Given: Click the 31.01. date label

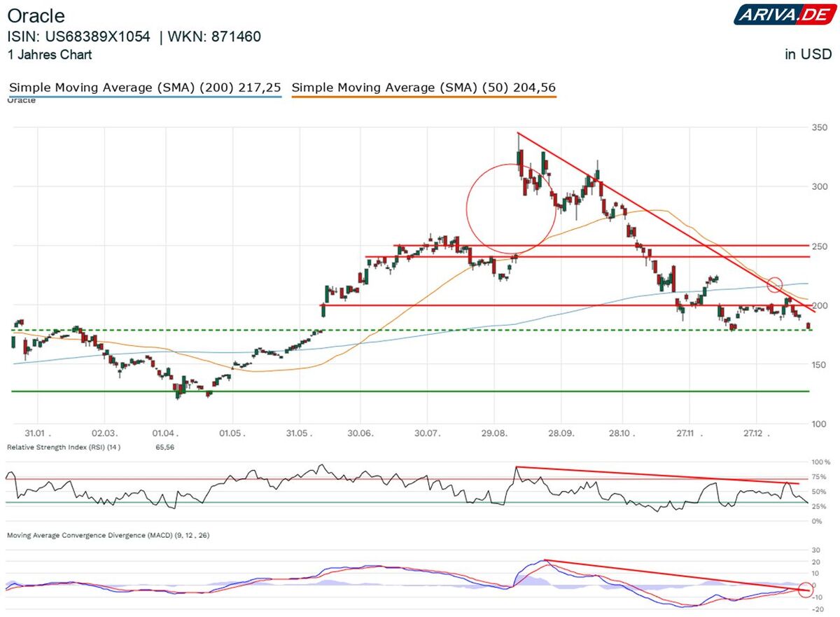Looking at the screenshot, I should 38,434.
